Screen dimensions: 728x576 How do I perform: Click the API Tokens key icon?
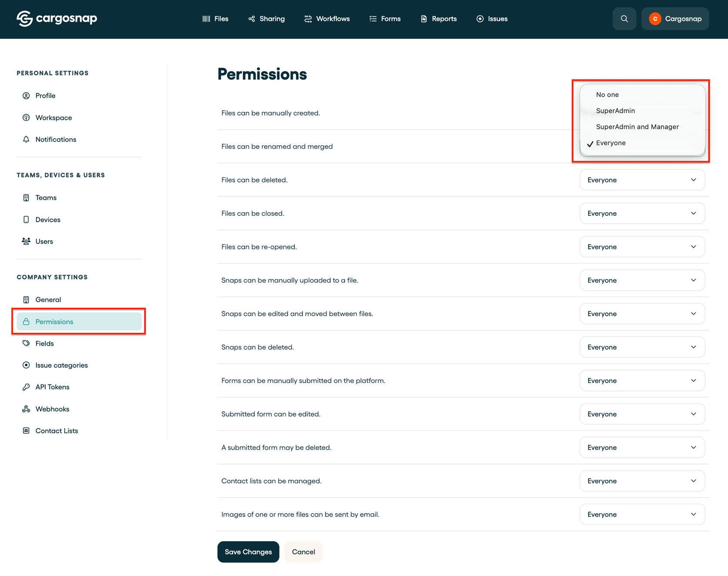(x=26, y=387)
